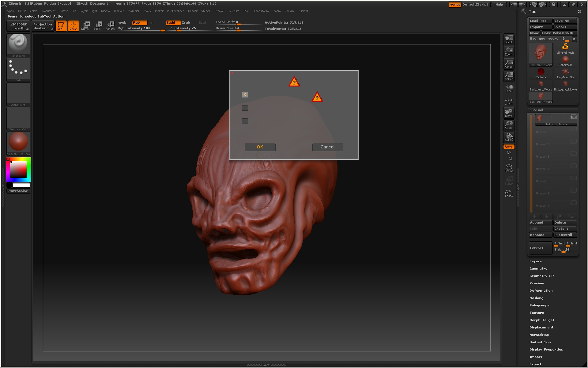This screenshot has width=588, height=368.
Task: Click the Transp transparency icon
Action: [x=509, y=181]
